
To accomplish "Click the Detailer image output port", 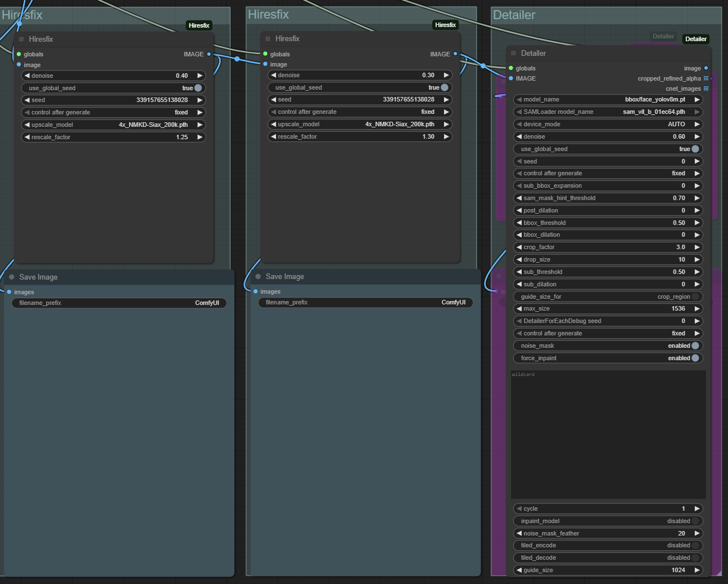I will tap(706, 68).
